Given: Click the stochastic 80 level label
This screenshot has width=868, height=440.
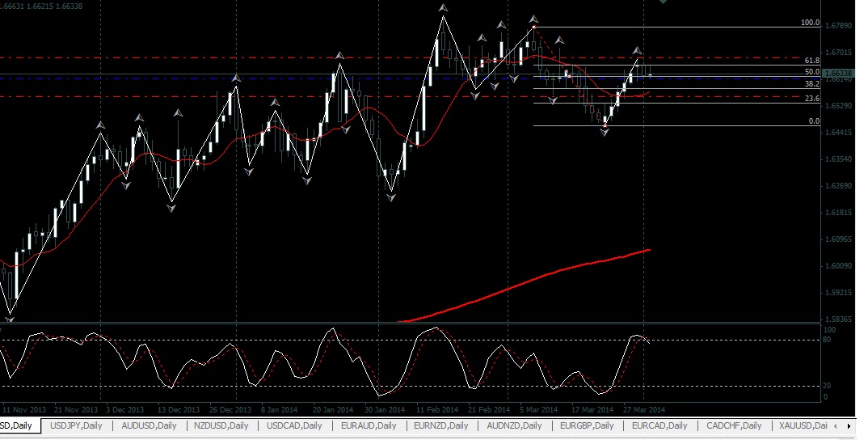Looking at the screenshot, I should pyautogui.click(x=827, y=341).
